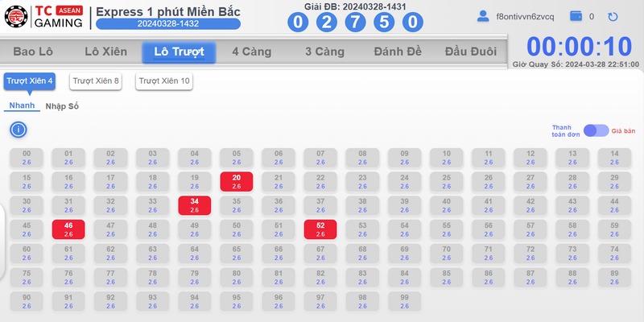Open the 3 Càng tab
This screenshot has height=322, width=644.
pyautogui.click(x=324, y=52)
